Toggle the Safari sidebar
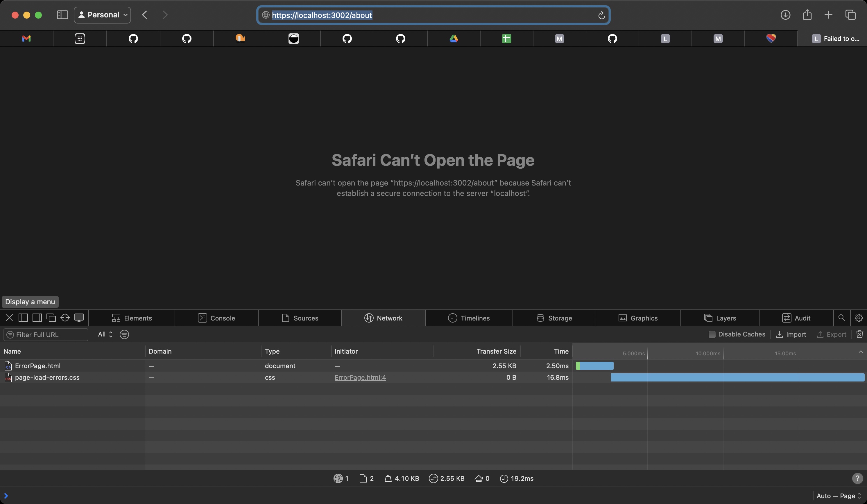This screenshot has height=504, width=867. tap(62, 15)
